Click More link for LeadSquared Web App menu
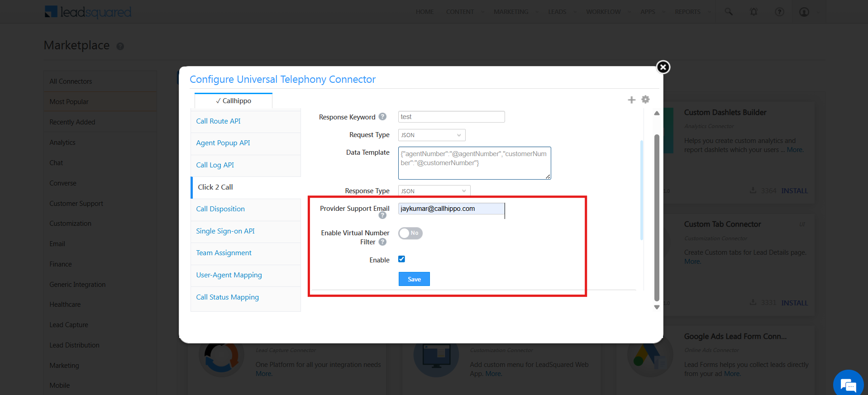 494,374
